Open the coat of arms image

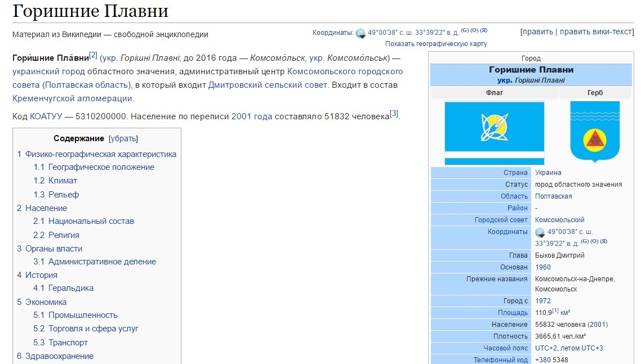pos(594,132)
